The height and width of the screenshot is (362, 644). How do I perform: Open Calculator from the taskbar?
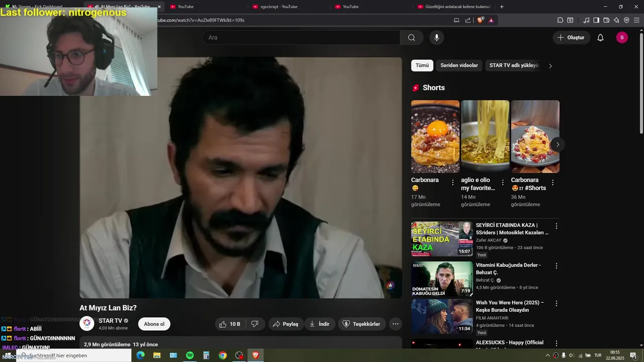tap(206, 355)
